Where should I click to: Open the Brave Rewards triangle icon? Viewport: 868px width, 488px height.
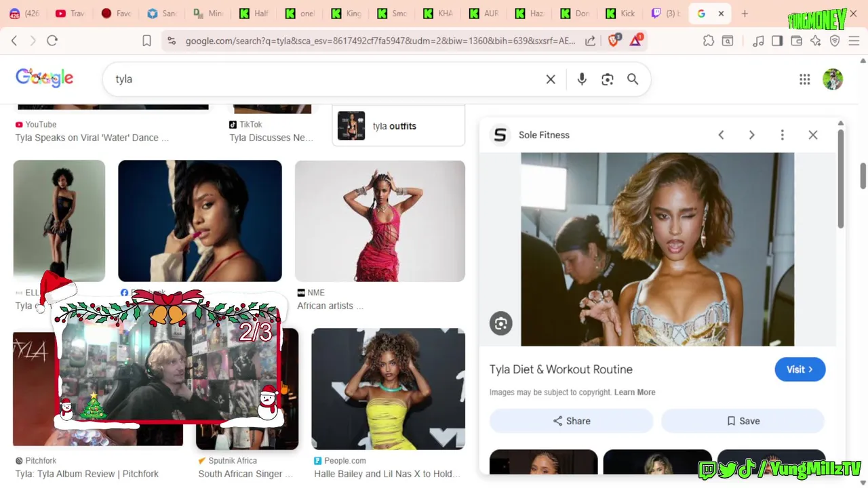pos(636,41)
